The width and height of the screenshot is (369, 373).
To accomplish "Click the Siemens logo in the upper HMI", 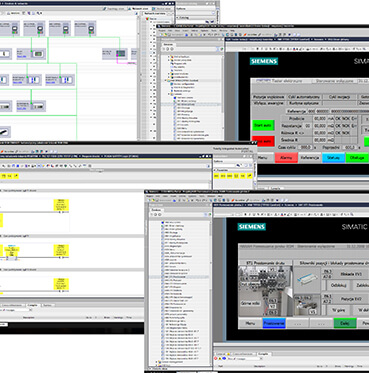I will pyautogui.click(x=264, y=61).
